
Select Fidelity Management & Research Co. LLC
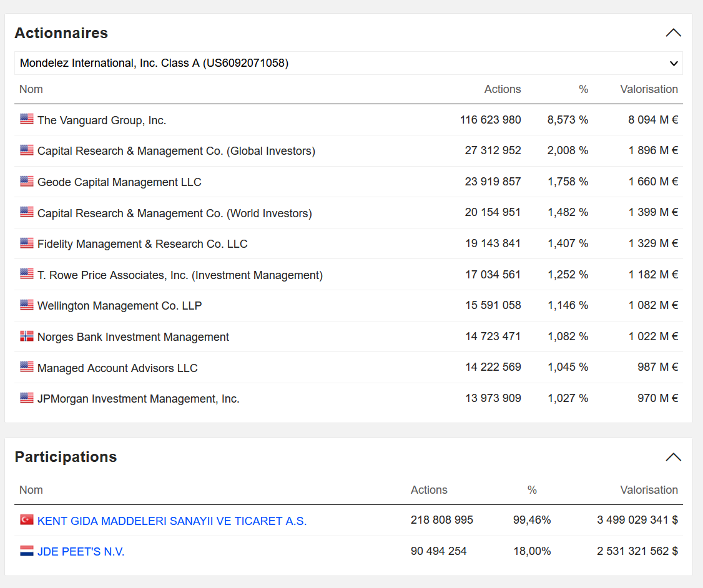142,244
